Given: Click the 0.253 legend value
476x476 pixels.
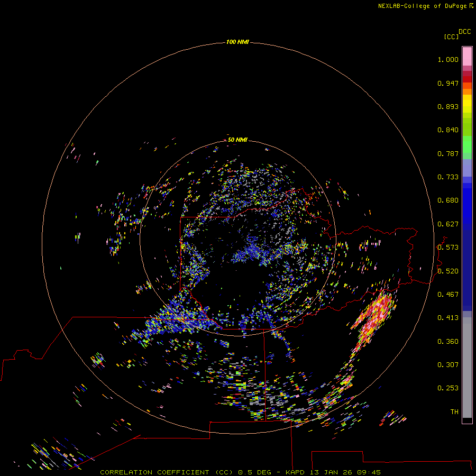Looking at the screenshot, I should (448, 388).
